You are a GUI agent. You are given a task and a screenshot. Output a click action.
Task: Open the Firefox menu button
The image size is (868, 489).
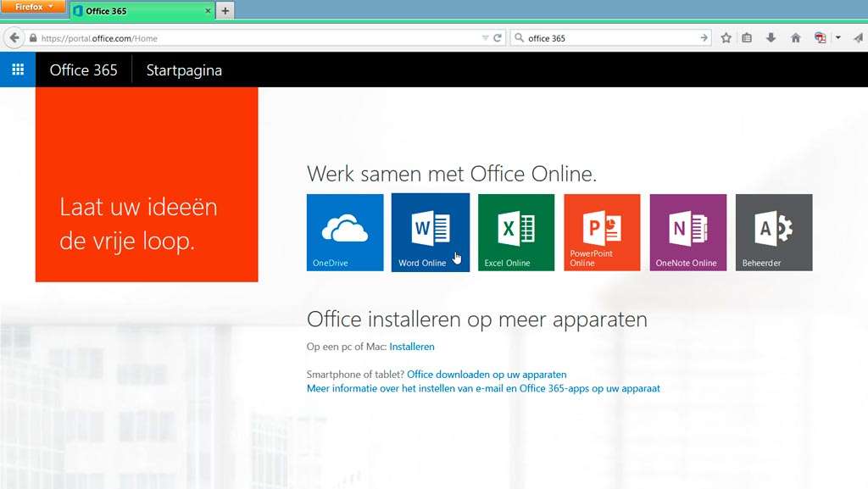tap(33, 7)
